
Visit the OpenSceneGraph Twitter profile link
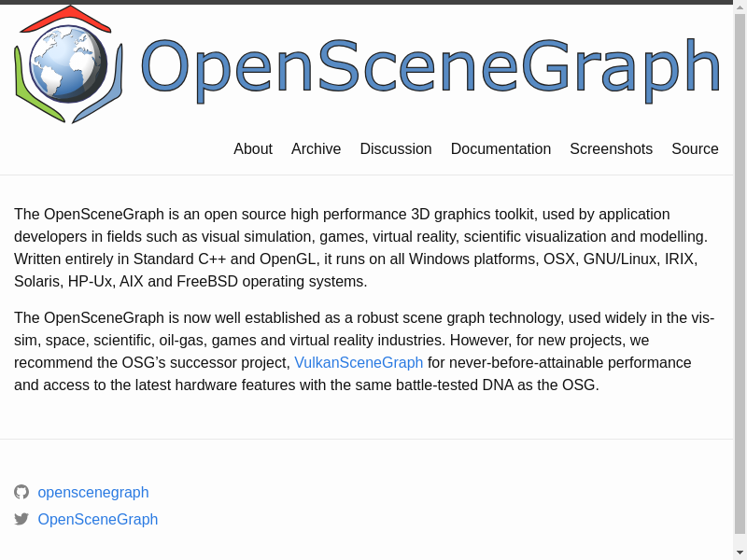[98, 520]
